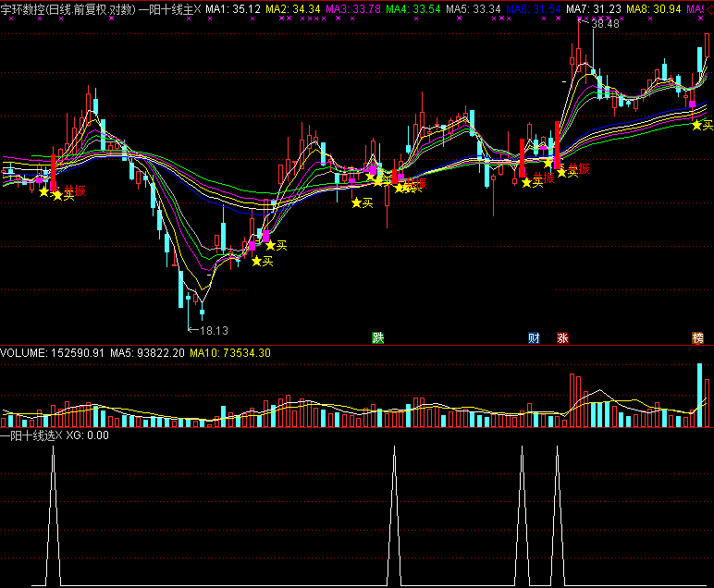Click the star 买 signal below the 跌 dip
714x588 pixels.
click(355, 202)
